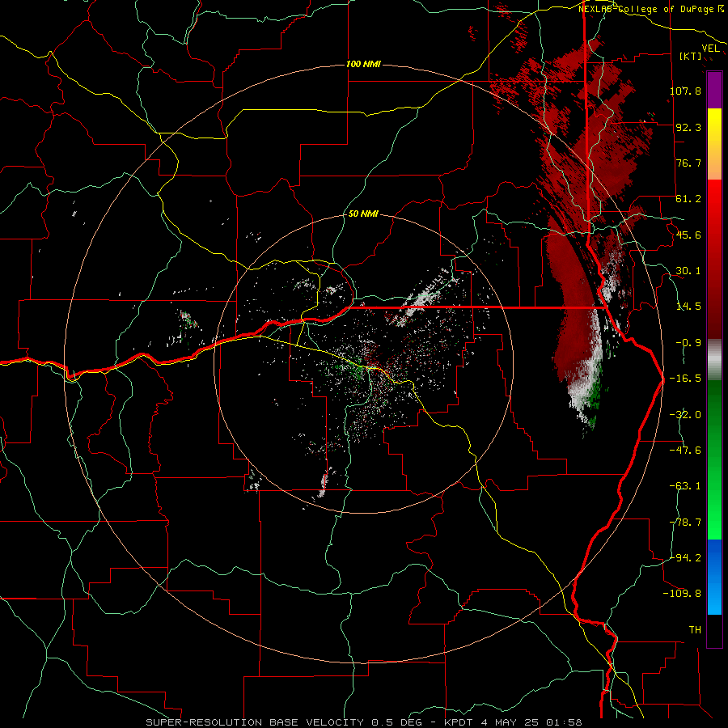Click the 61.2 velocity scale value
The width and height of the screenshot is (728, 728).
coord(688,199)
